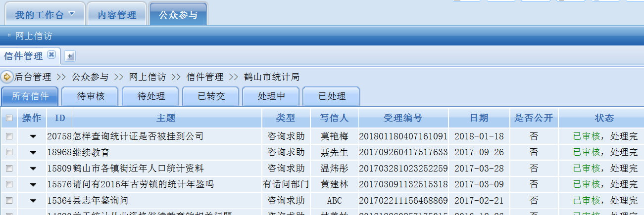Click 网上信访 in breadcrumb
644x215 pixels.
click(147, 77)
